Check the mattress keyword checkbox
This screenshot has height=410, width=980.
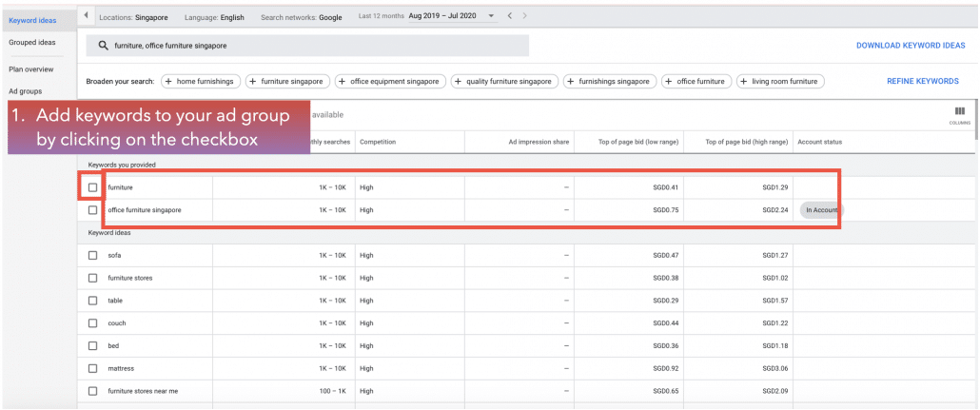click(x=92, y=368)
